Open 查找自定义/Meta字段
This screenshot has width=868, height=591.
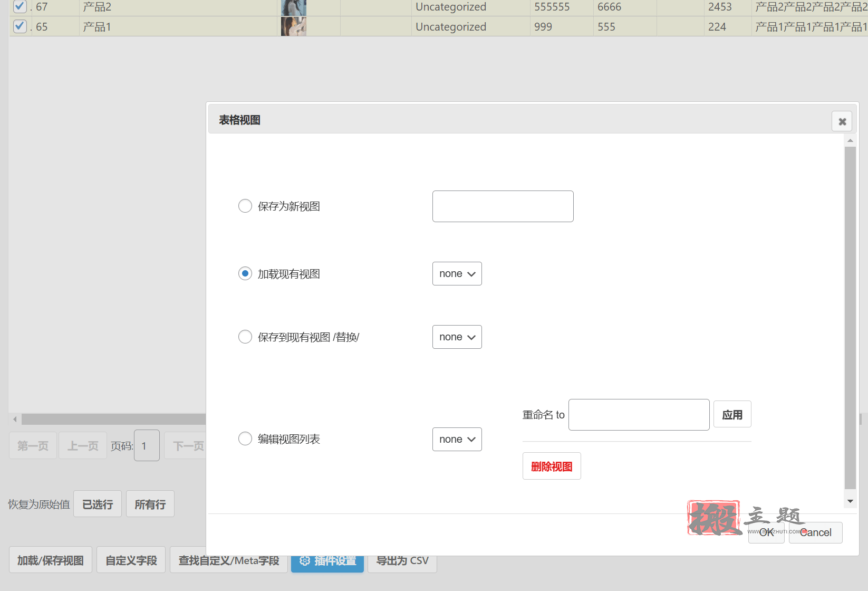(x=229, y=560)
